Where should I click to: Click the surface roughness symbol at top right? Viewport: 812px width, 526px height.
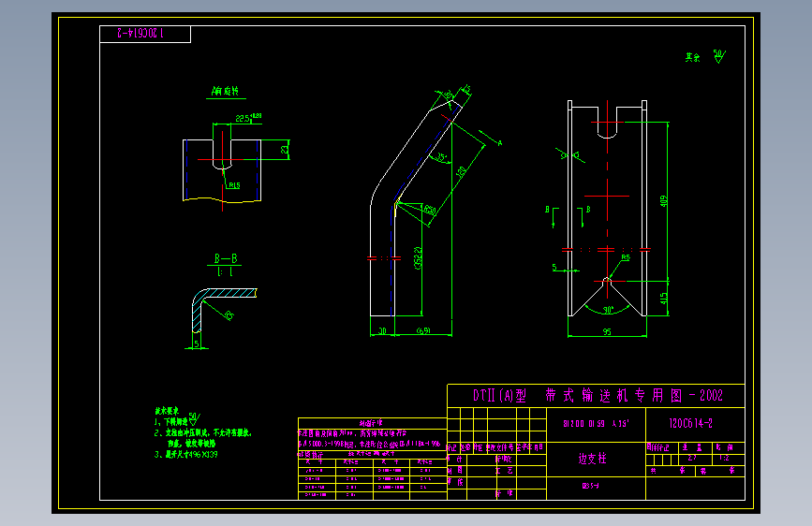click(x=719, y=56)
